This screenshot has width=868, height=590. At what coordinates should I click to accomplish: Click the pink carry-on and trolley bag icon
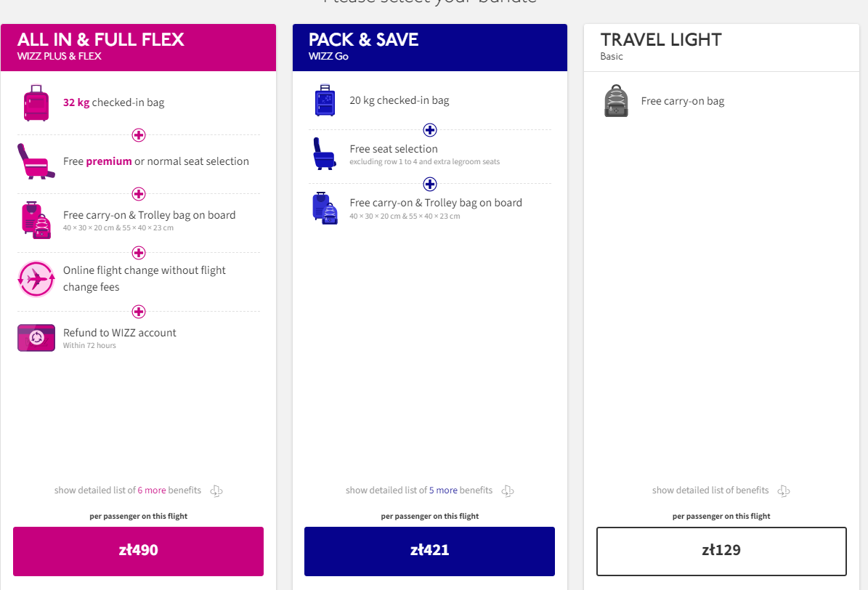[x=36, y=220]
